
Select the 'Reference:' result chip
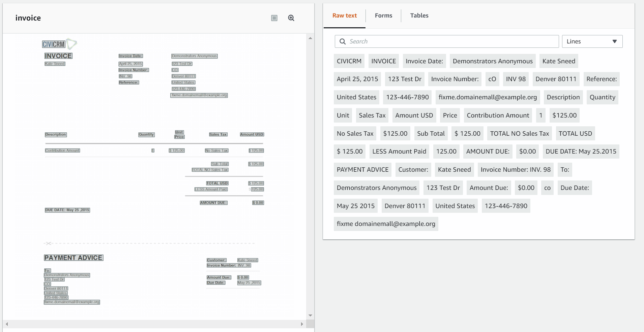pyautogui.click(x=602, y=79)
